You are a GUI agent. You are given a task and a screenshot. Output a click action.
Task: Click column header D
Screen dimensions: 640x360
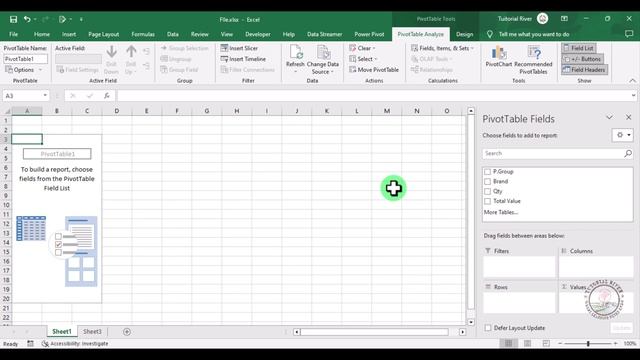117,111
